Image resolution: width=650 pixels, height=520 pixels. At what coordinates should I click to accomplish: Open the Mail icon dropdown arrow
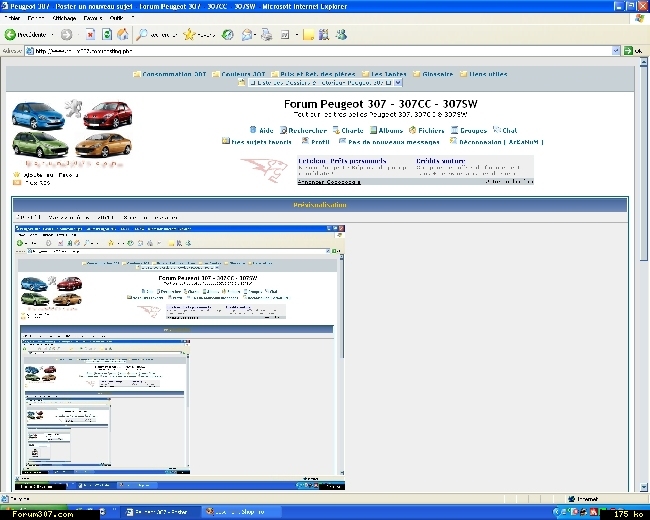click(x=255, y=35)
